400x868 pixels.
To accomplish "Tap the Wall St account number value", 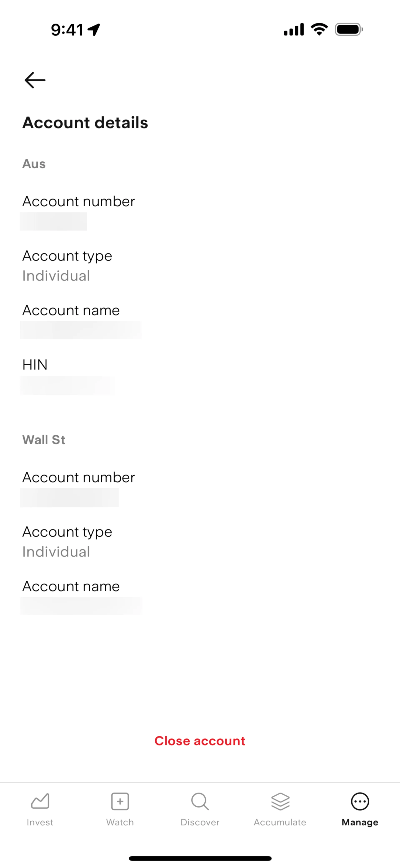I will (x=69, y=497).
